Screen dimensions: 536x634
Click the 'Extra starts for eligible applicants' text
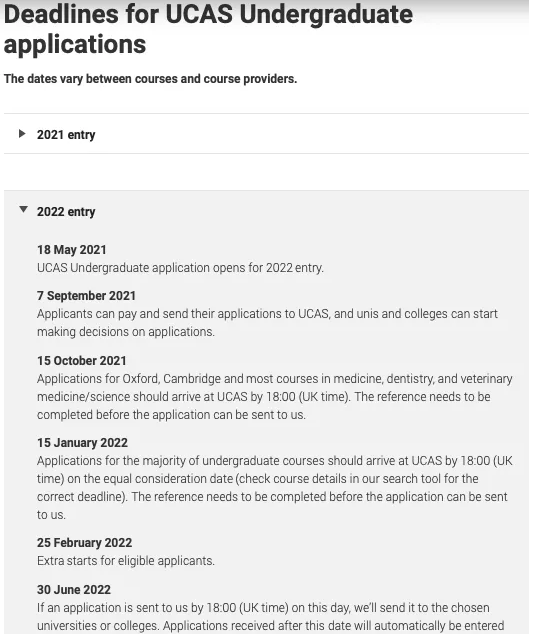click(126, 561)
